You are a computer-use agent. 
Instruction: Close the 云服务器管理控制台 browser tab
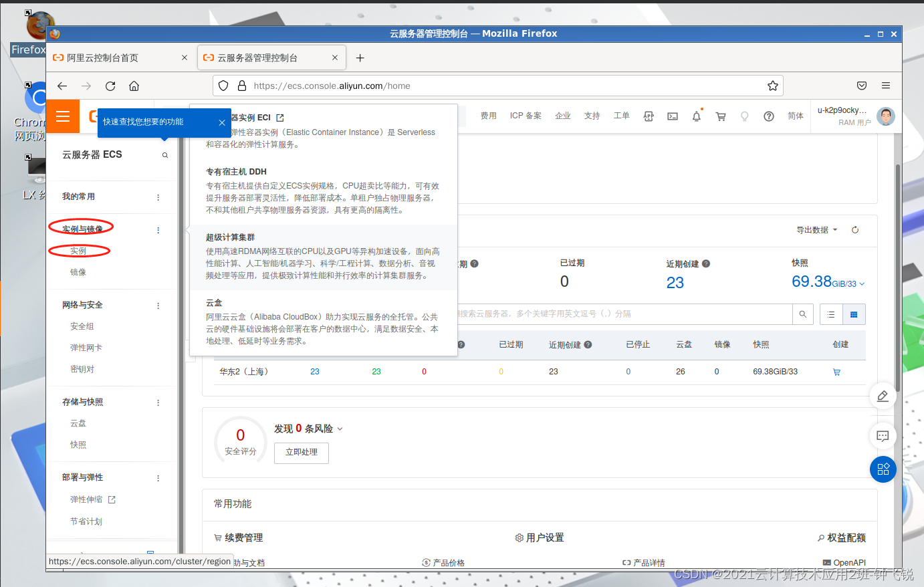[335, 58]
